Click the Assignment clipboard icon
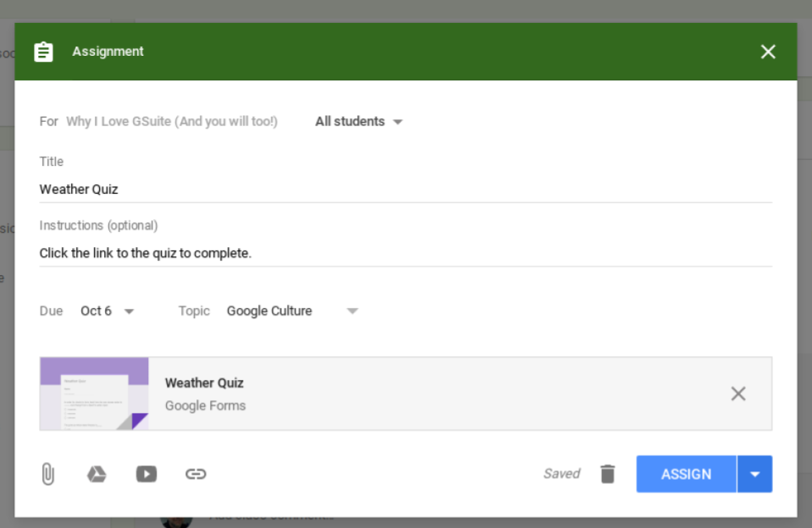The image size is (812, 528). coord(43,52)
